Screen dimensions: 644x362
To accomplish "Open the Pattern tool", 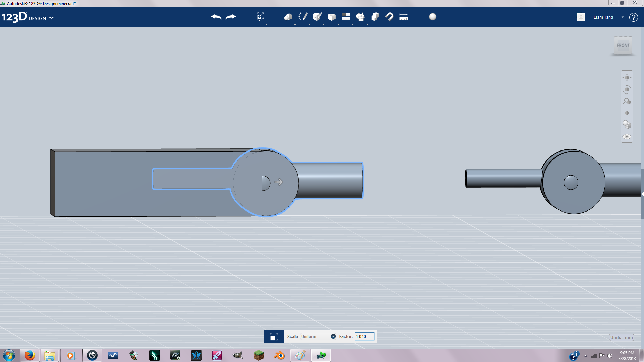I will pos(346,17).
